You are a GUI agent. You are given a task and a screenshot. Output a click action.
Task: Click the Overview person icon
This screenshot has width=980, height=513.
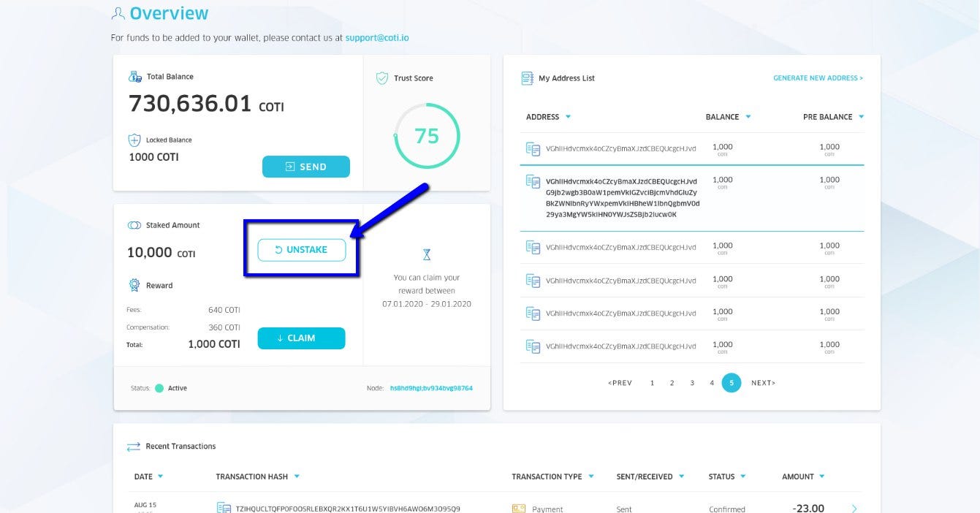click(x=118, y=14)
